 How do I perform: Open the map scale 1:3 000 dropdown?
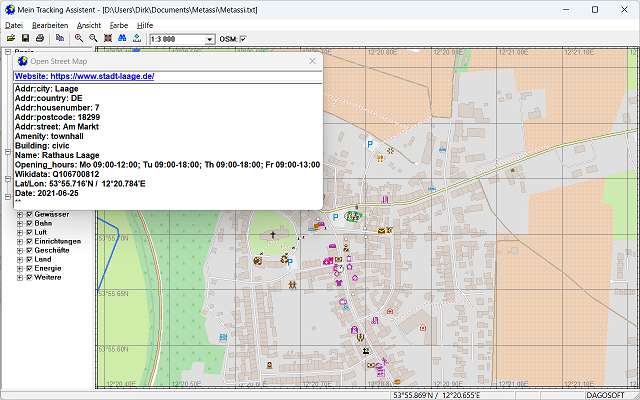[209, 39]
